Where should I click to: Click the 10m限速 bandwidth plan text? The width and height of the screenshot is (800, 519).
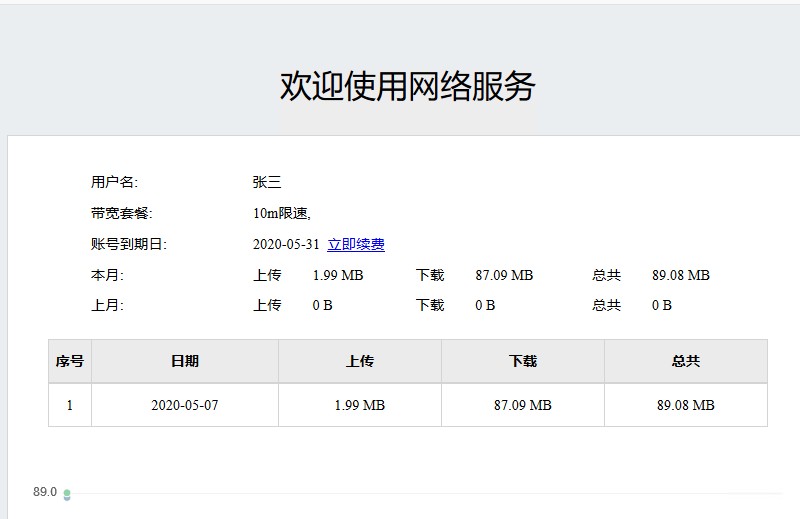click(282, 213)
